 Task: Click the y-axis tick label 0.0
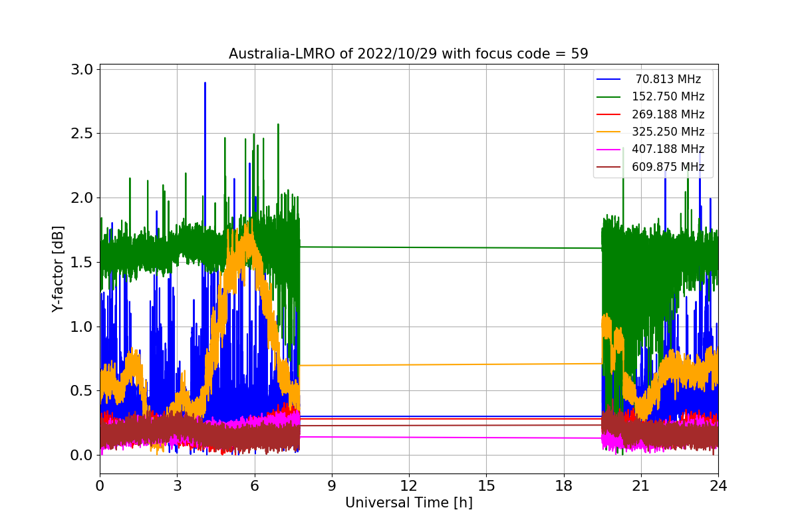[x=82, y=455]
